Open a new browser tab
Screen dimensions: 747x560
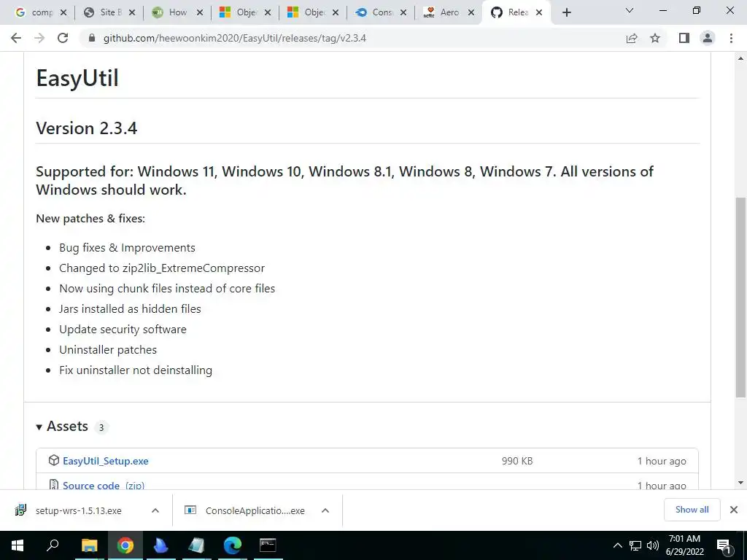[566, 13]
